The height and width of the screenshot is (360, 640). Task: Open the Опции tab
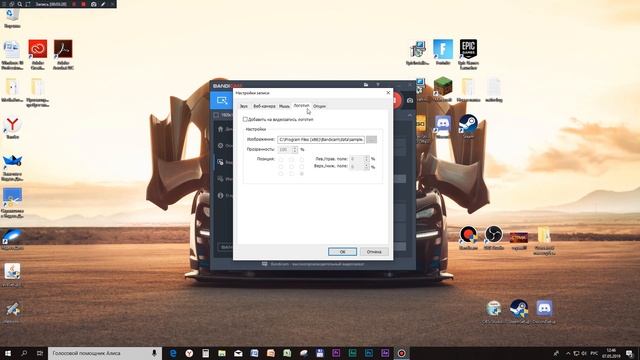[x=319, y=106]
